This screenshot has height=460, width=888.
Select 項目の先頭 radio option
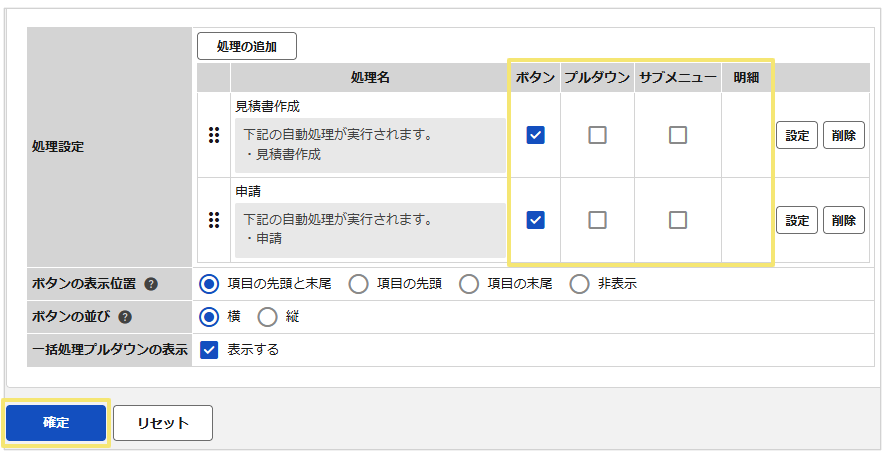click(358, 284)
